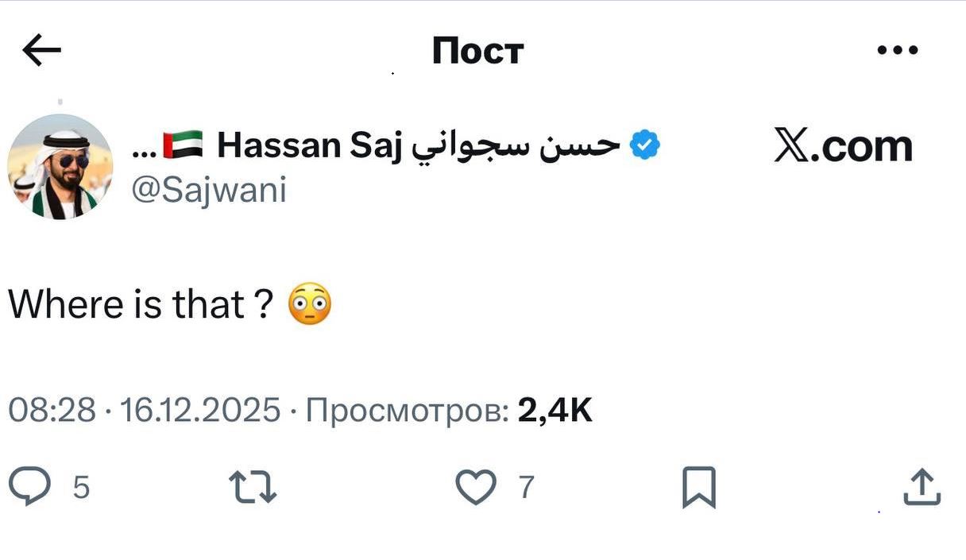Like the post with the heart icon
This screenshot has height=560, width=966.
(x=476, y=487)
